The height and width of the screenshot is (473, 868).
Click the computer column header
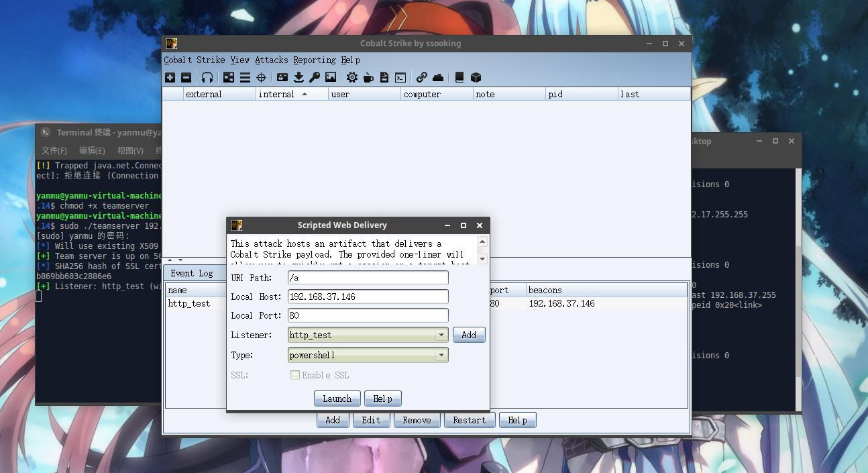point(437,95)
